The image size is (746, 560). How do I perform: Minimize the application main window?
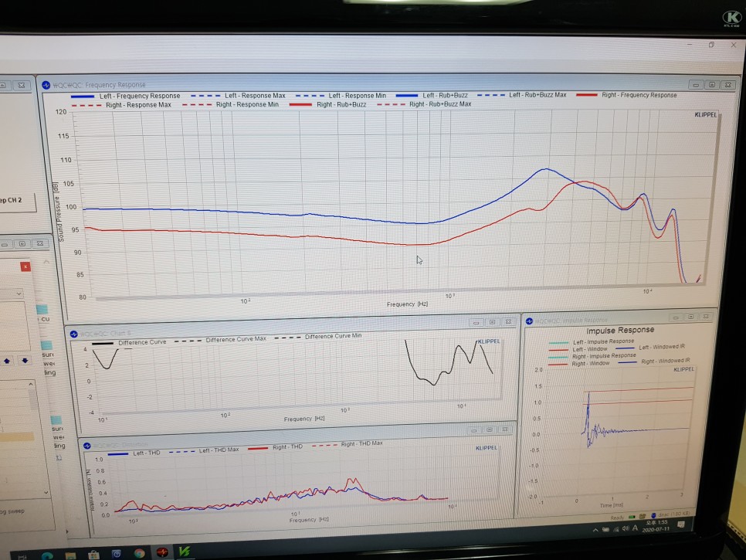690,44
